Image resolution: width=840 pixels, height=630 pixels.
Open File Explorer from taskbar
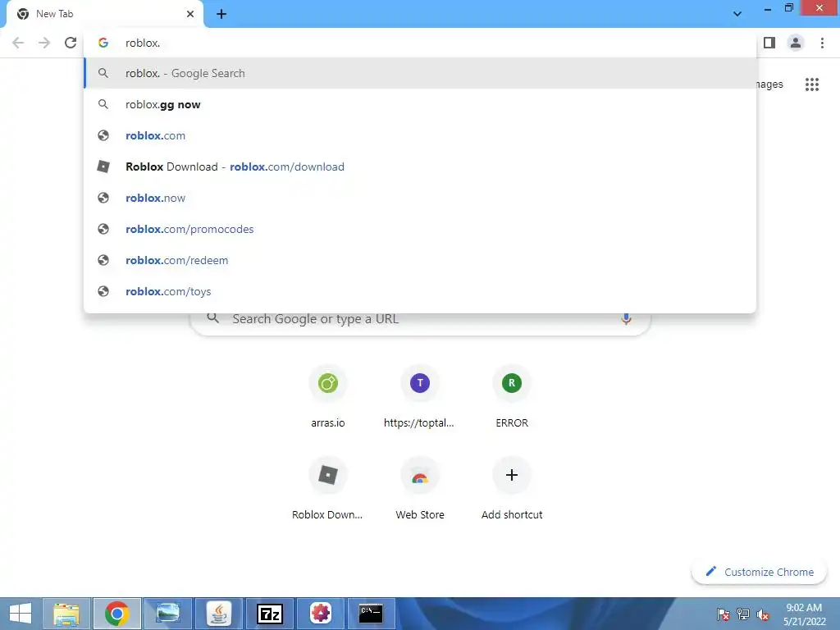pyautogui.click(x=66, y=614)
